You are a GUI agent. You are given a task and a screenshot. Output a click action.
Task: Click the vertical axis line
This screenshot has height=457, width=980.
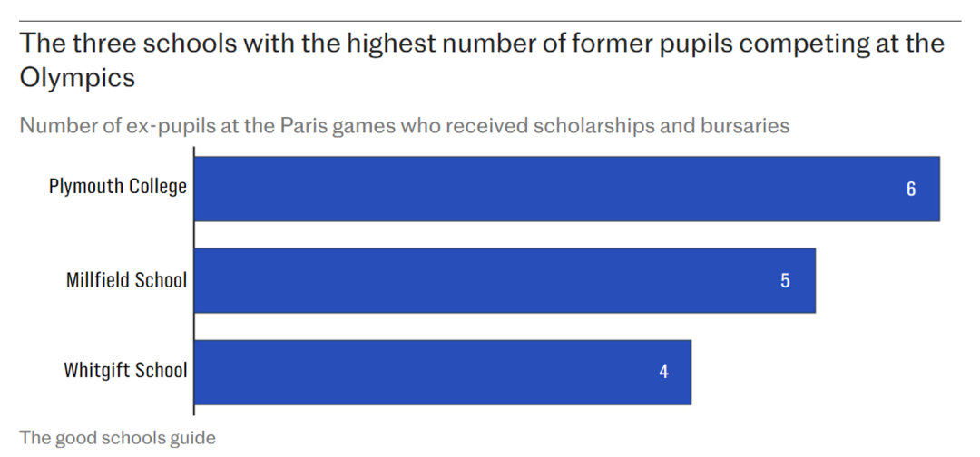(194, 281)
